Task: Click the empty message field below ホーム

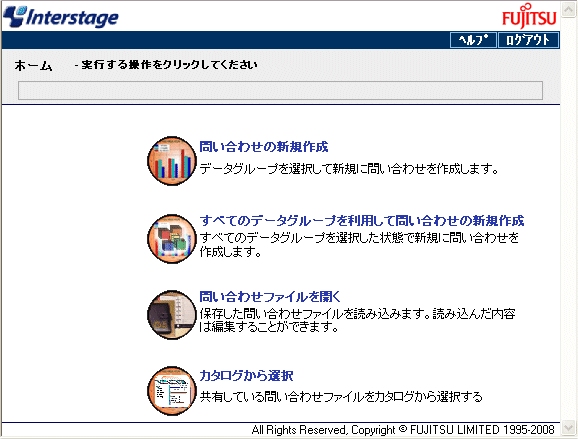Action: (280, 91)
